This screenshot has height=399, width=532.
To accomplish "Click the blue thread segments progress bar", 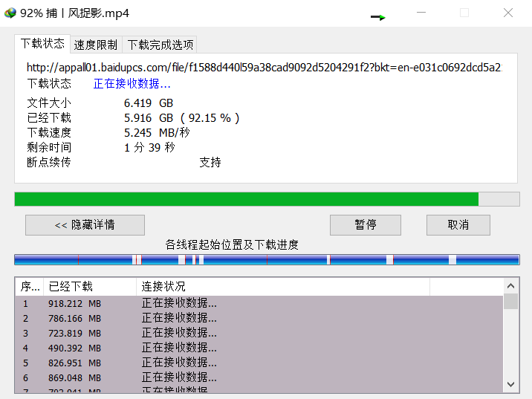I will tap(267, 259).
